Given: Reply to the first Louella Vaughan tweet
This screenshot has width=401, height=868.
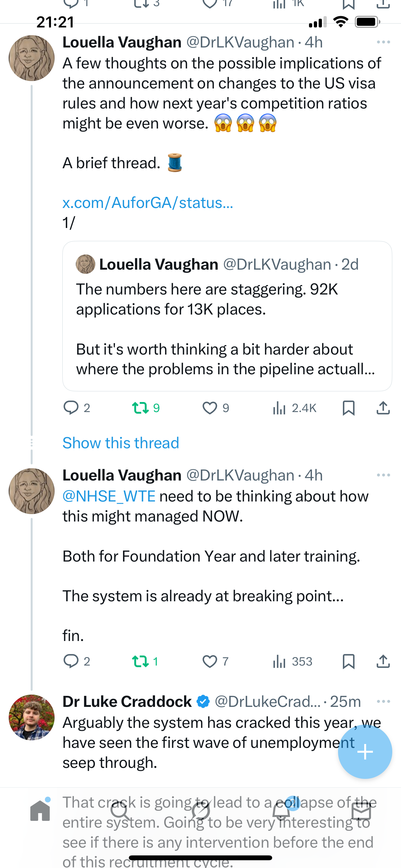Looking at the screenshot, I should (71, 408).
